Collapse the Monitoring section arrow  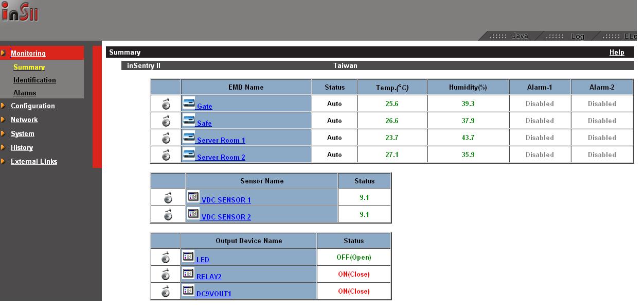(x=4, y=53)
